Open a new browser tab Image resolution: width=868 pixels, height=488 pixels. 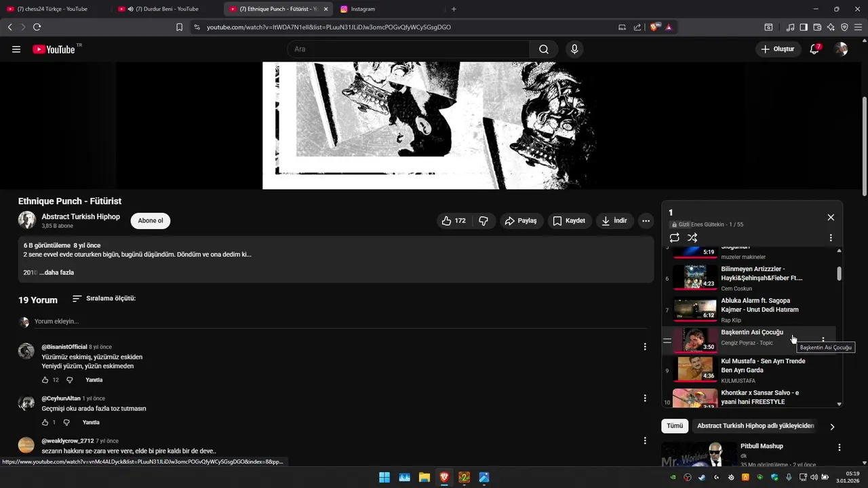(454, 9)
